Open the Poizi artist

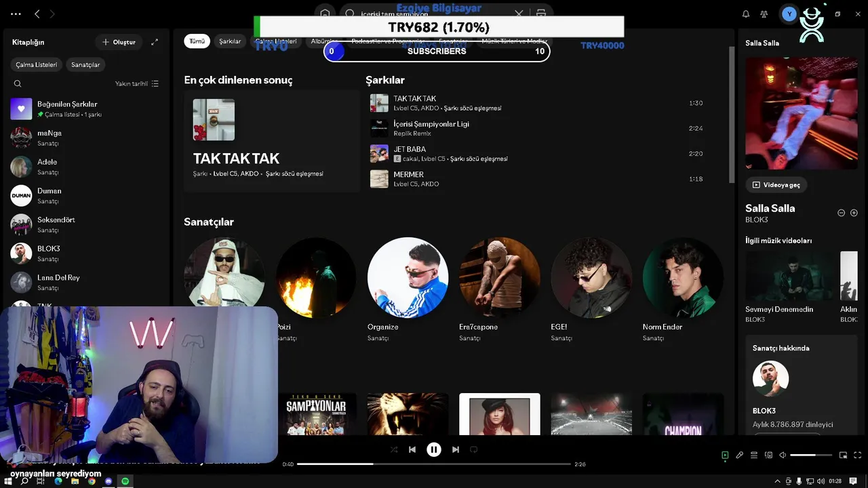(x=316, y=277)
